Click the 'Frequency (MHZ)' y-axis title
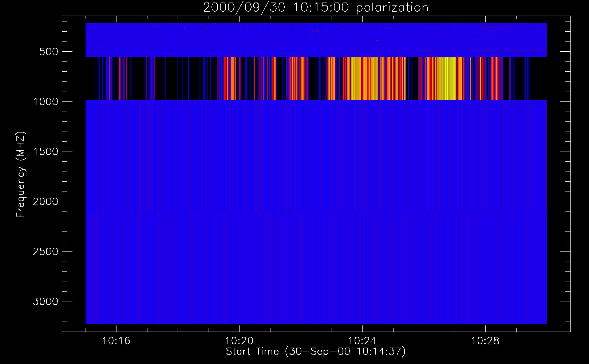 21,174
